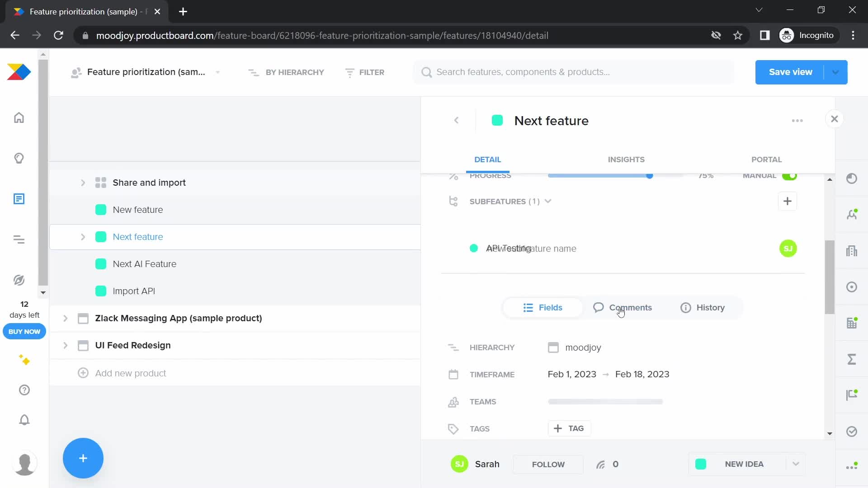The height and width of the screenshot is (488, 868).
Task: Click the three-dot overflow menu
Action: (797, 120)
